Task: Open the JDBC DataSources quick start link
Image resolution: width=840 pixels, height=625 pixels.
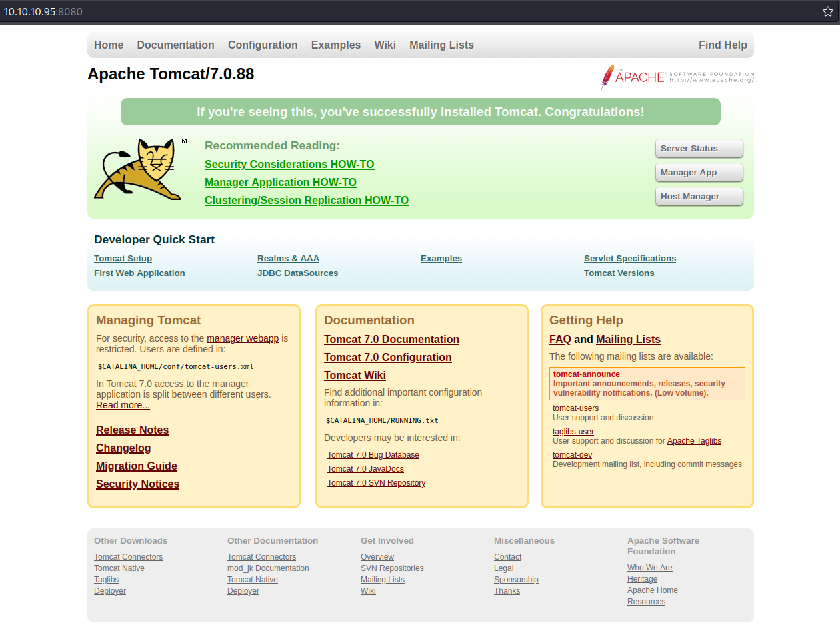Action: [x=297, y=273]
